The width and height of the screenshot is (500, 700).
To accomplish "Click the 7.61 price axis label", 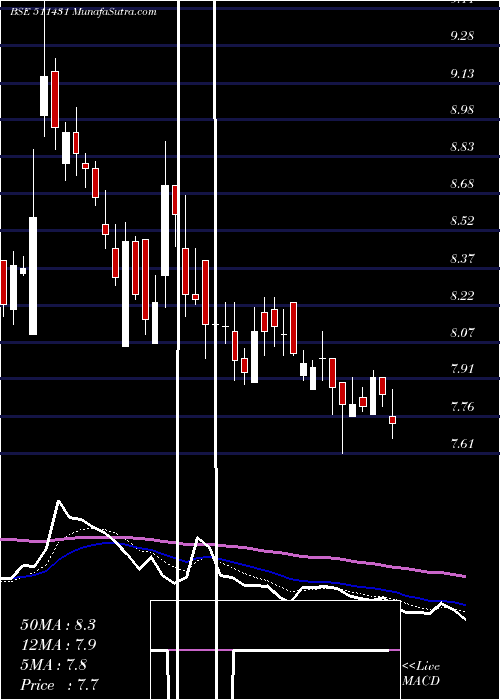I will 462,444.
